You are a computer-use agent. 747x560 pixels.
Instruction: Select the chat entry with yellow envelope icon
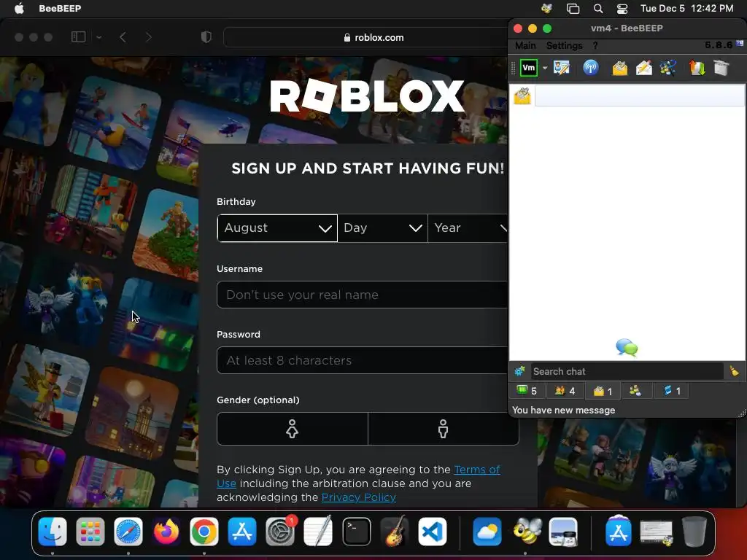627,96
